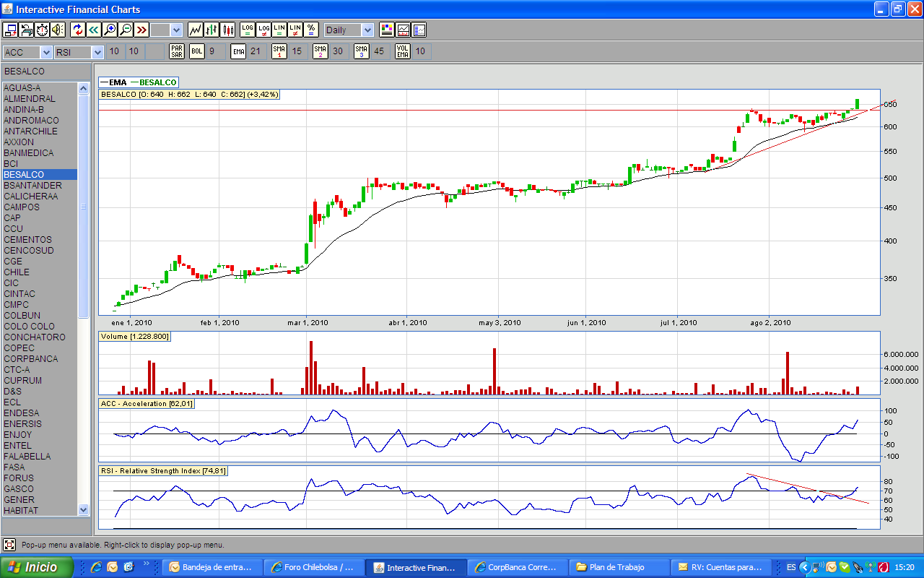Open the ACC indicator dropdown
Image resolution: width=924 pixels, height=578 pixels.
(x=46, y=52)
